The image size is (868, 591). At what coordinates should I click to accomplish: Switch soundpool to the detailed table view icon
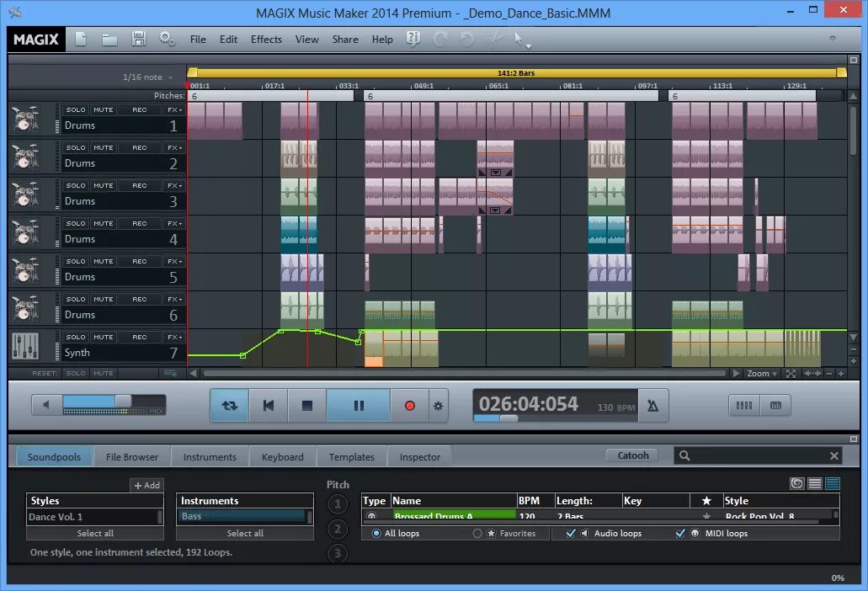[x=833, y=483]
